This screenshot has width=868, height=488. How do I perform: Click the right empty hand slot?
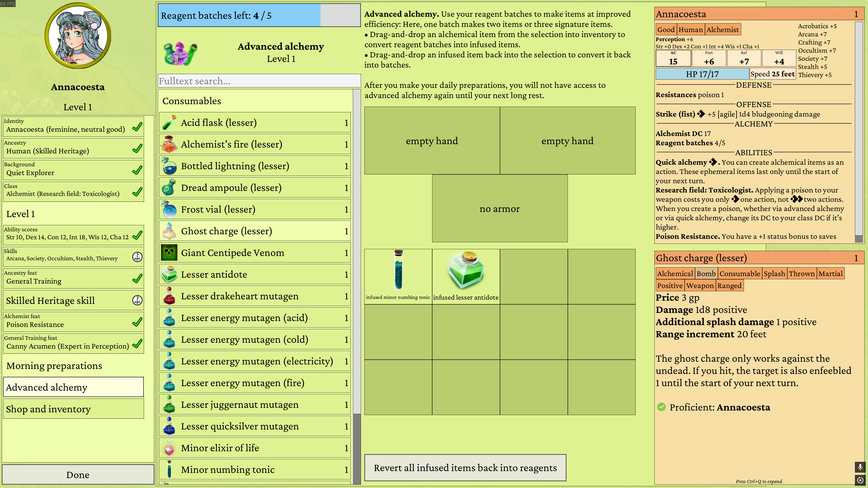tap(568, 141)
